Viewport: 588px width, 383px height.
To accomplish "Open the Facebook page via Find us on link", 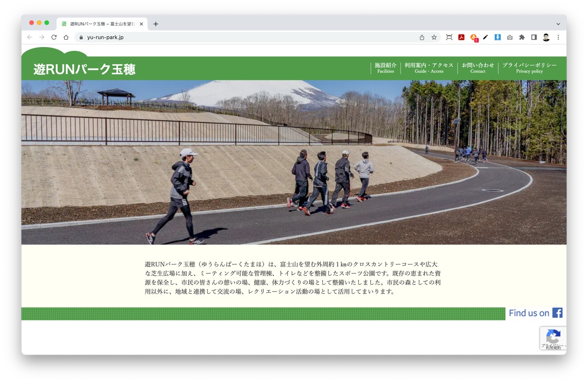I will point(536,313).
